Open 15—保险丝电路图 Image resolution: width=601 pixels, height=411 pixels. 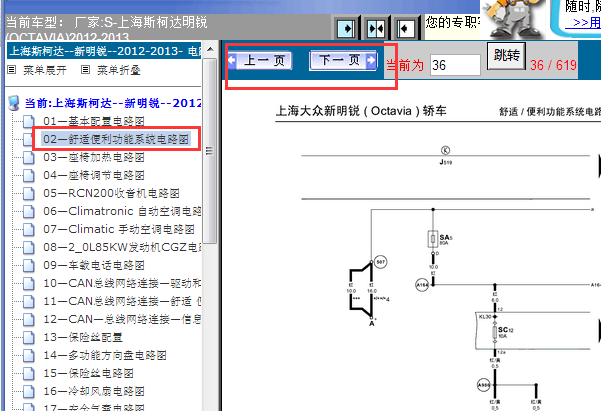tap(88, 373)
